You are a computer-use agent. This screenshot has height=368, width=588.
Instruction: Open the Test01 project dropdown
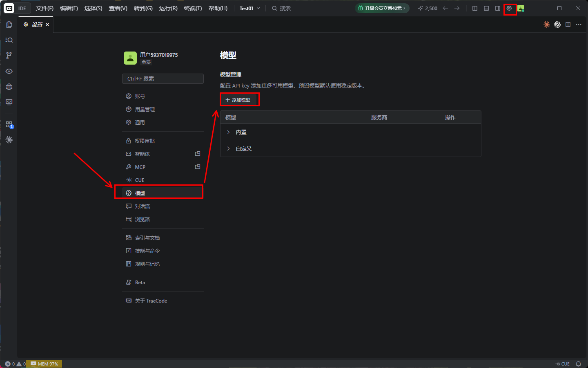pos(250,8)
